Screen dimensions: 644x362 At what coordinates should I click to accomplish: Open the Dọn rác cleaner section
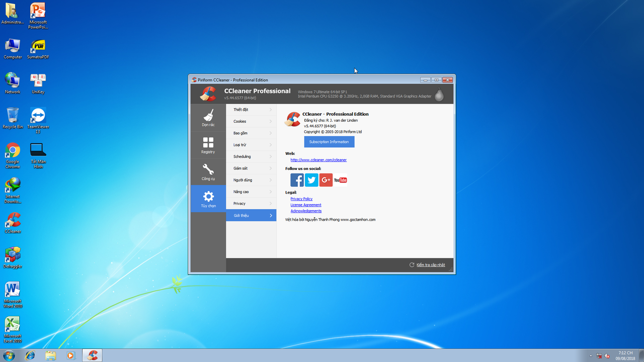point(208,118)
